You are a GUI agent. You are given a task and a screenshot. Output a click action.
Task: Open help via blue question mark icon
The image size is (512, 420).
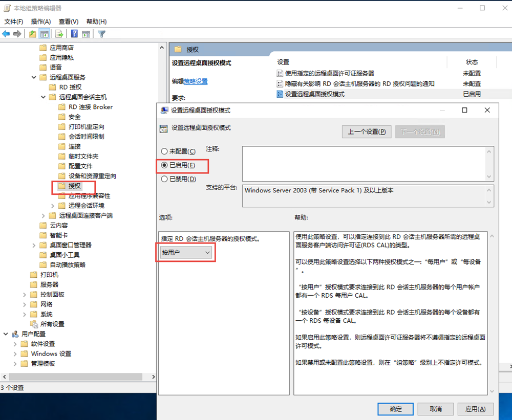click(74, 34)
